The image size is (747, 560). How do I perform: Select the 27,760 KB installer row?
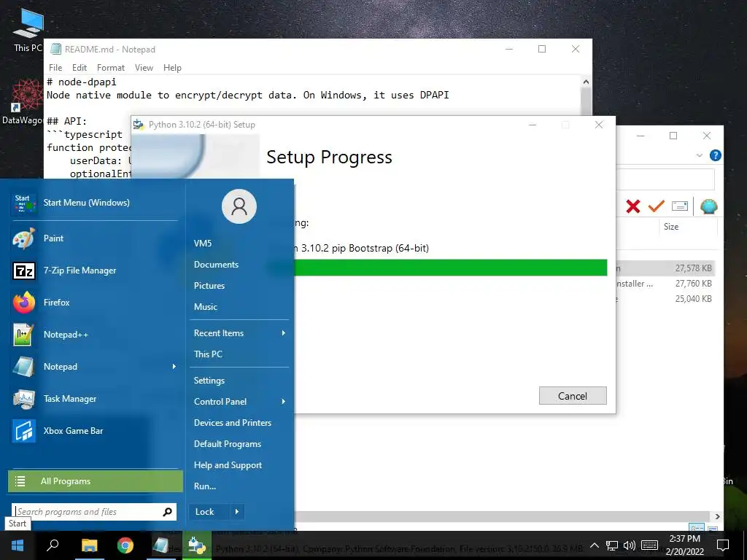tap(666, 284)
